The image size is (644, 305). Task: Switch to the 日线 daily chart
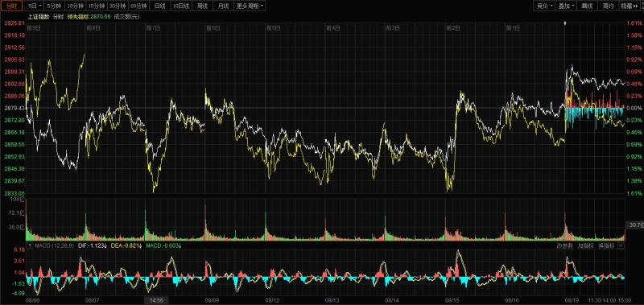[160, 6]
